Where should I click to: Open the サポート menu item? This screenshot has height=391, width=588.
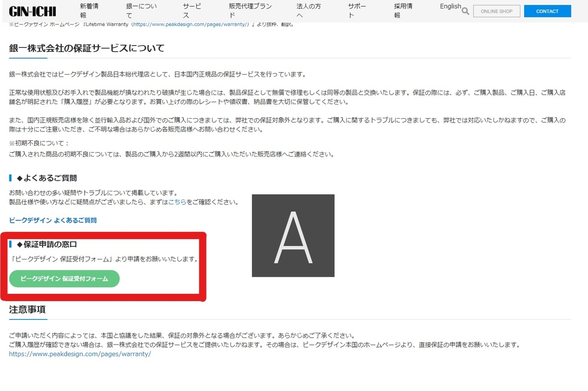click(359, 10)
